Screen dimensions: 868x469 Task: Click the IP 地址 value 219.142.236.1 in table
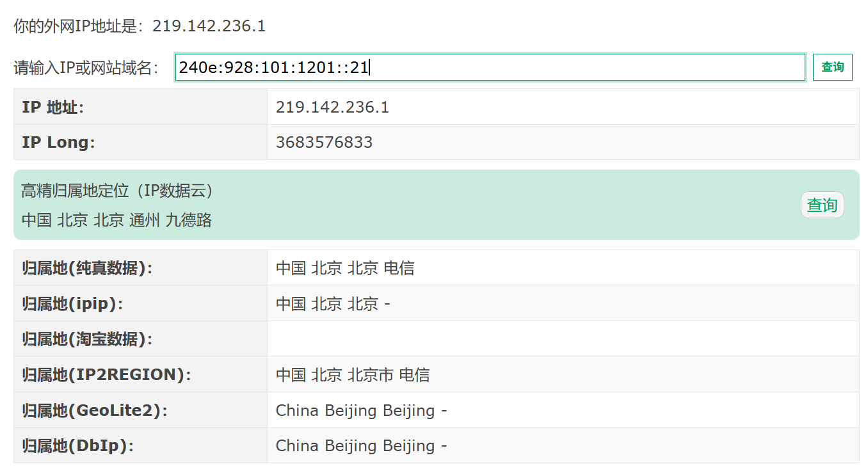[x=332, y=107]
